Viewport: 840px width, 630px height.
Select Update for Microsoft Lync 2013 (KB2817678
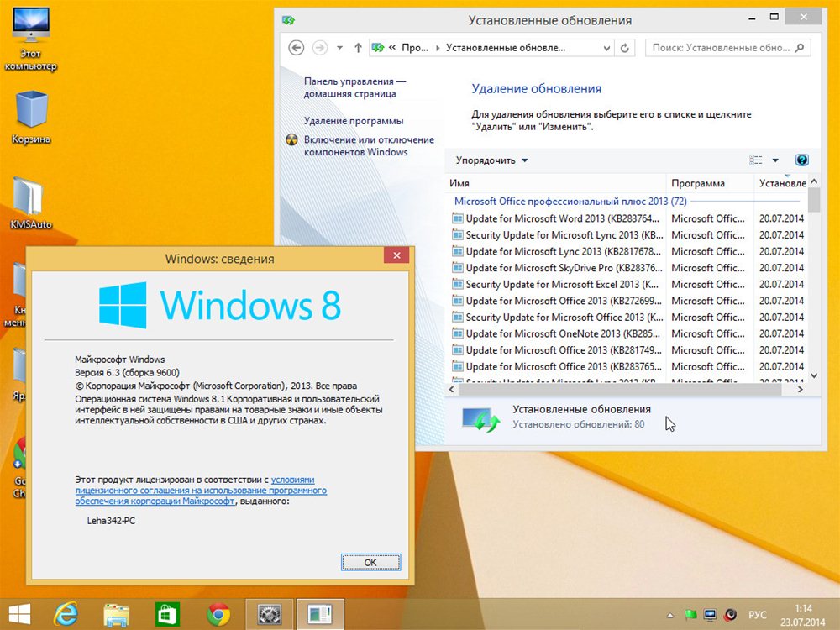tap(627, 252)
